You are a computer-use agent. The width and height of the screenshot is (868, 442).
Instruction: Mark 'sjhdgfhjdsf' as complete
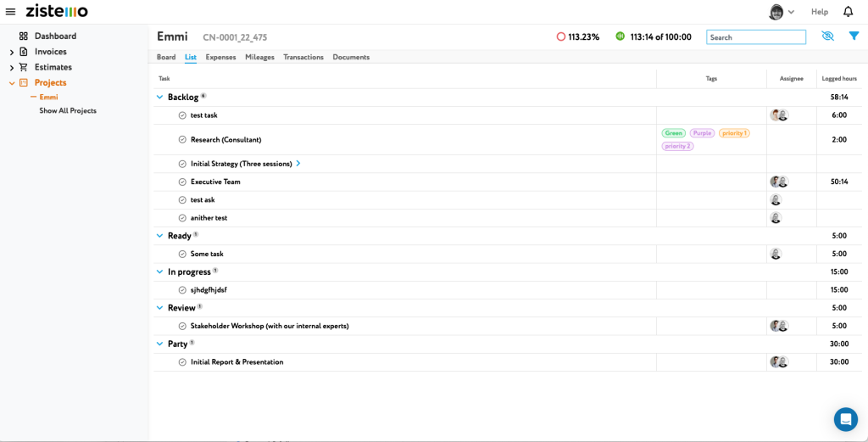(182, 289)
